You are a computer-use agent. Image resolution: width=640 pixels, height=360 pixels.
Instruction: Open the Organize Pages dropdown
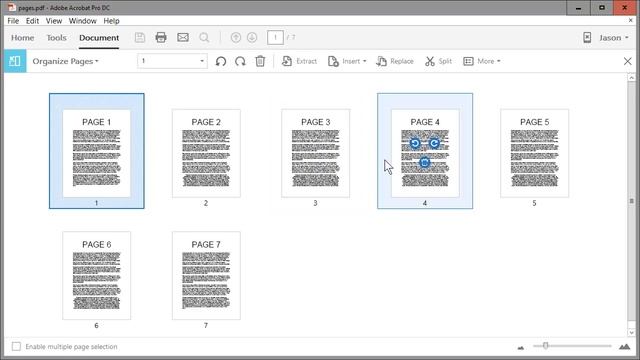click(65, 61)
